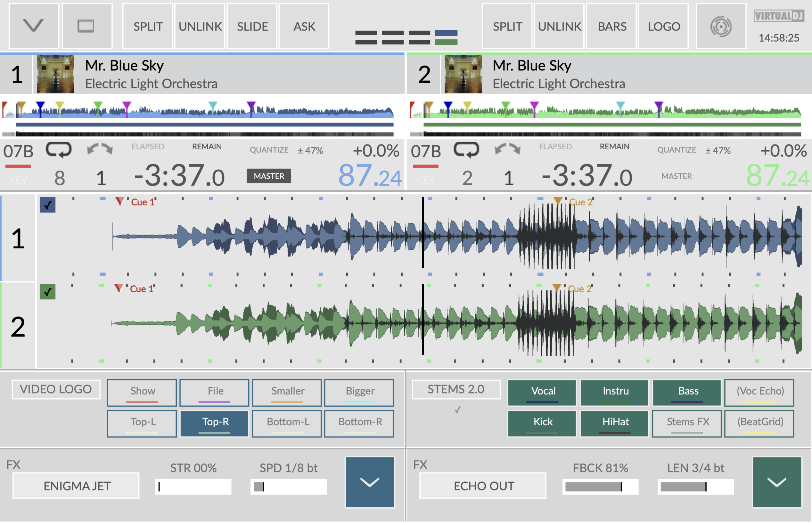Select the second layout bars icon

393,37
